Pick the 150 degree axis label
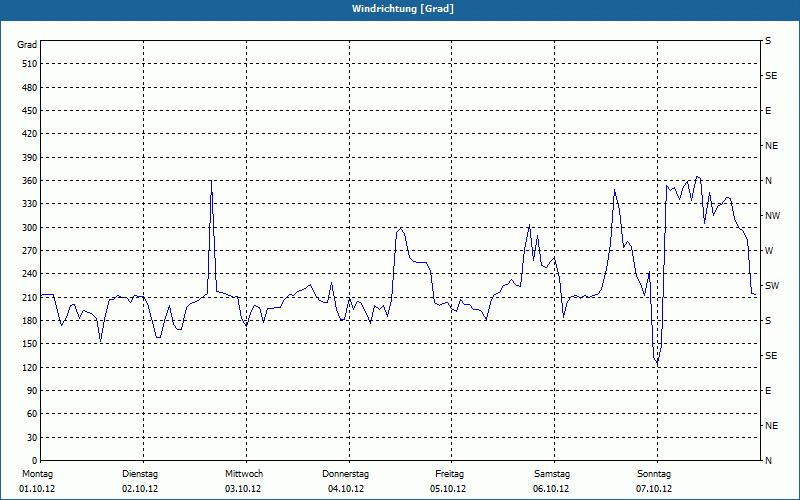 [30, 344]
